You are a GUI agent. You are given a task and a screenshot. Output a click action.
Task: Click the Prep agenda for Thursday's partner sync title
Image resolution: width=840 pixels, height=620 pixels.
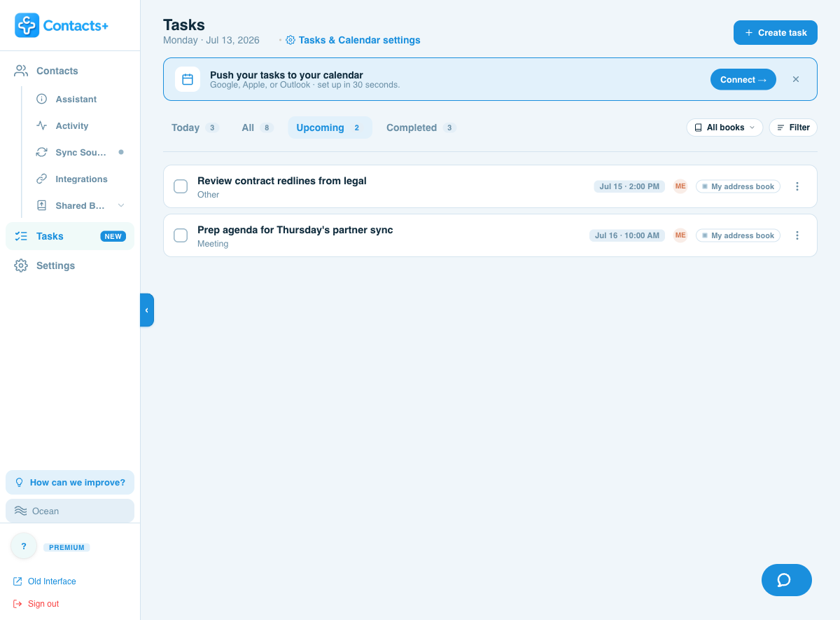tap(295, 230)
